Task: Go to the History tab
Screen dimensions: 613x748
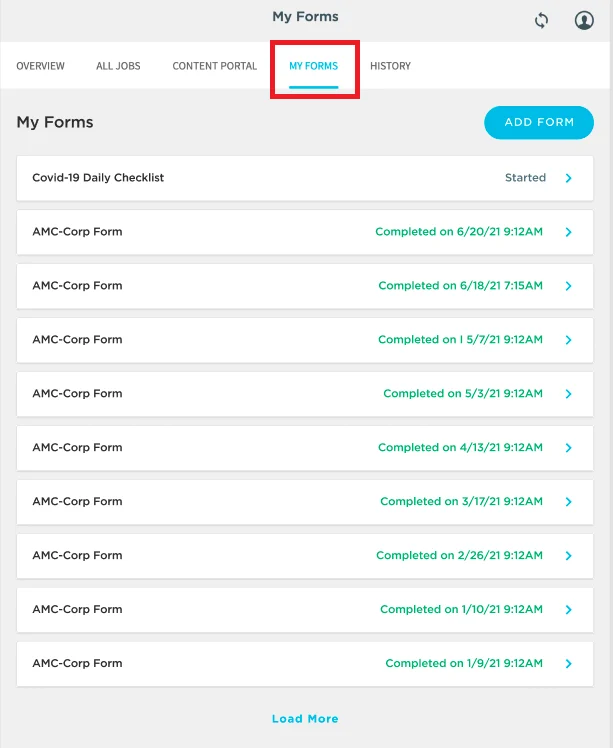Action: (390, 66)
